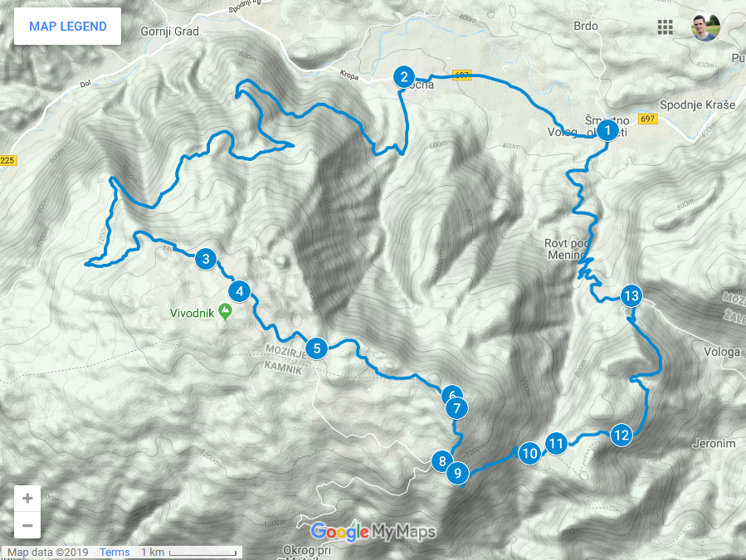Select route waypoint marker 3
The height and width of the screenshot is (560, 746).
(x=206, y=259)
